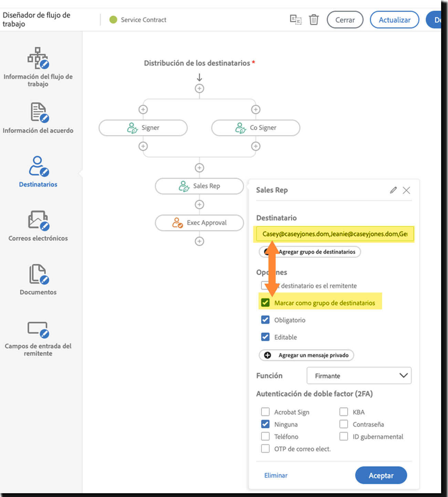Edit the Sales Rep name via pencil icon

(393, 190)
